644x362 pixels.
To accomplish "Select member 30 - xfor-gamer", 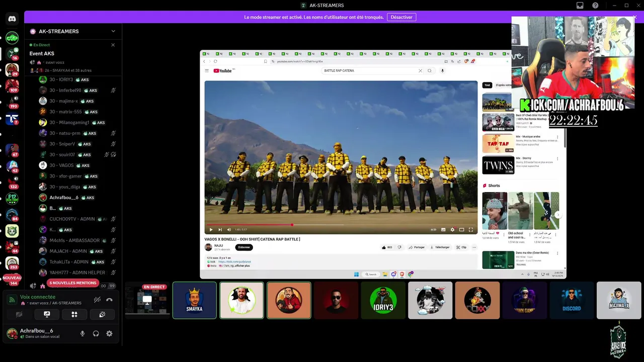I will (77, 176).
